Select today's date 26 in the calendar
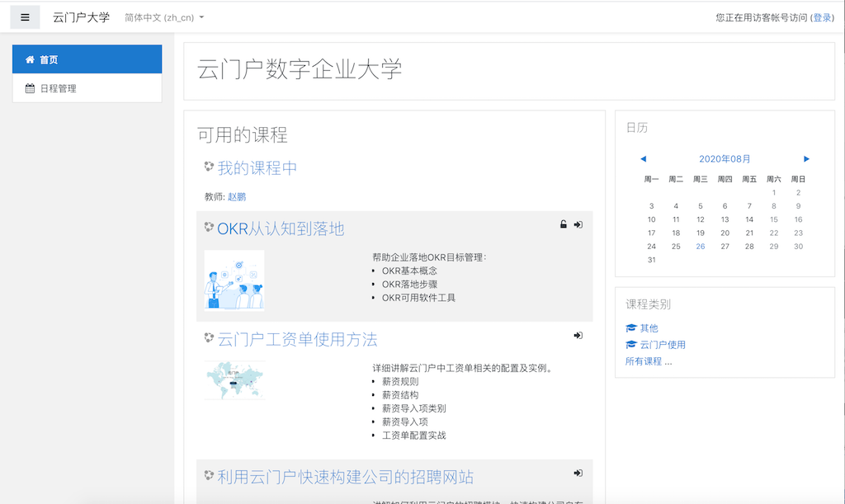This screenshot has width=845, height=504. pyautogui.click(x=700, y=246)
